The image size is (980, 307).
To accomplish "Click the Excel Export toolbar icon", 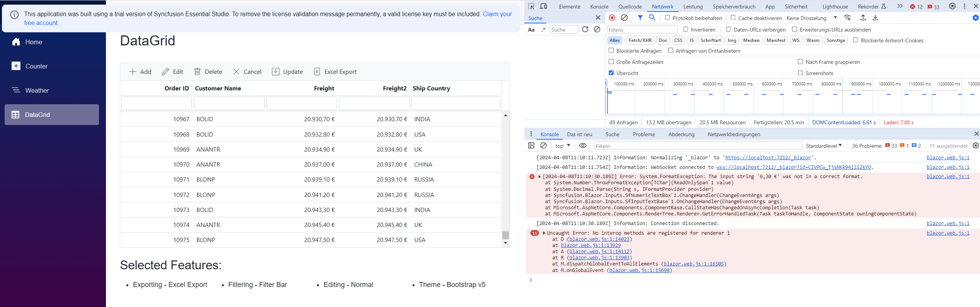I will (317, 72).
